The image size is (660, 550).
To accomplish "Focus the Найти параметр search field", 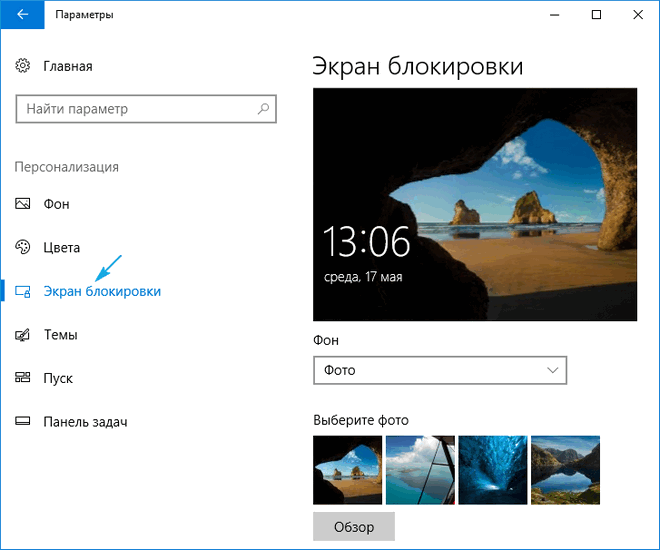I will pos(135,108).
